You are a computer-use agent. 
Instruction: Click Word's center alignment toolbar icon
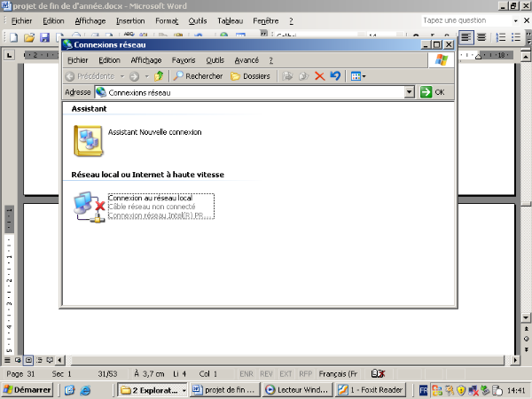click(481, 37)
